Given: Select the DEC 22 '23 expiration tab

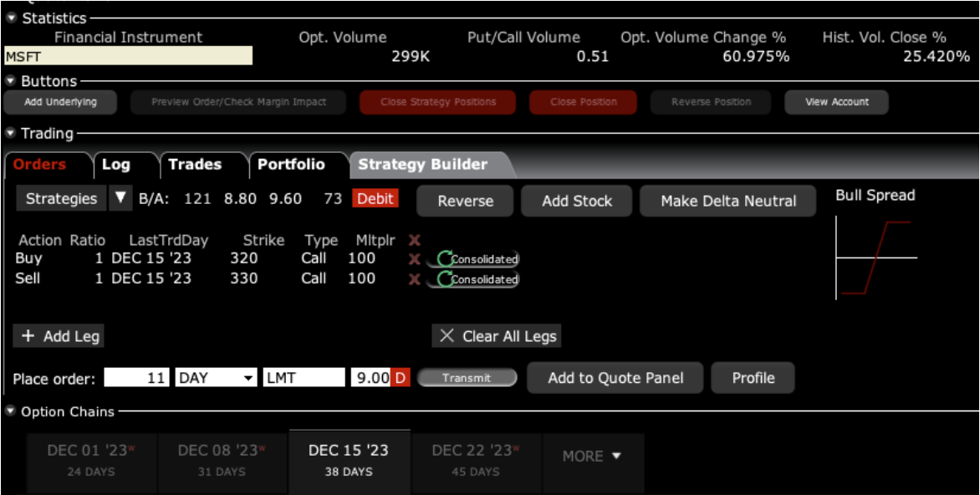Looking at the screenshot, I should (x=475, y=457).
